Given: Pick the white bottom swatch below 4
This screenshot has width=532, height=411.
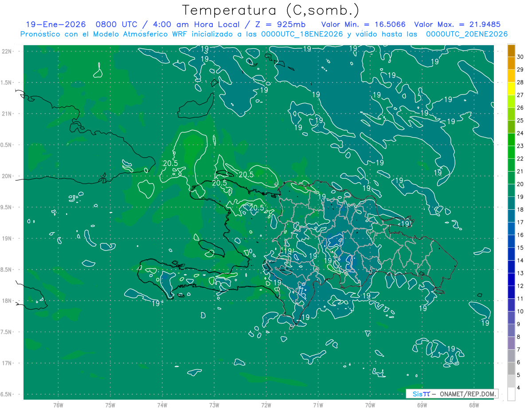Looking at the screenshot, I should pos(512,394).
